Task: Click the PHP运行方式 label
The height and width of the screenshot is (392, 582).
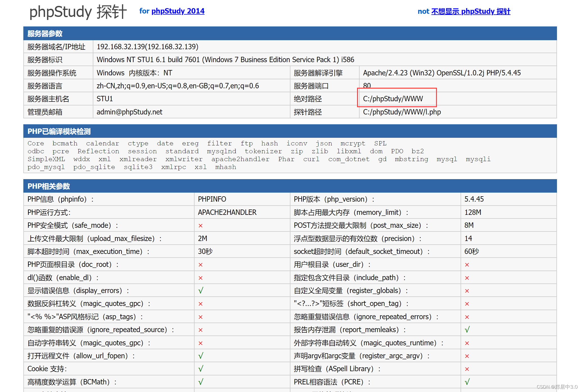Action: tap(49, 212)
